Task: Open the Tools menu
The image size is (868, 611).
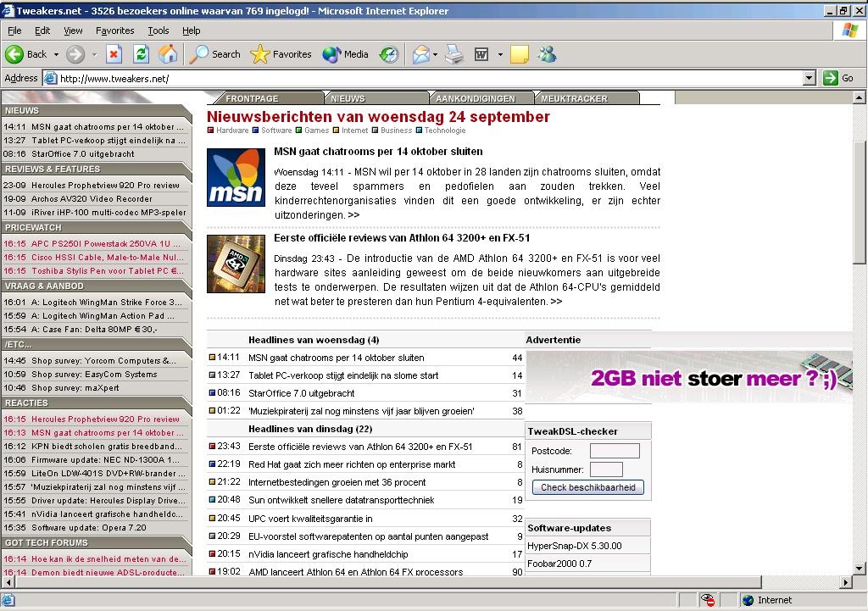Action: [158, 31]
